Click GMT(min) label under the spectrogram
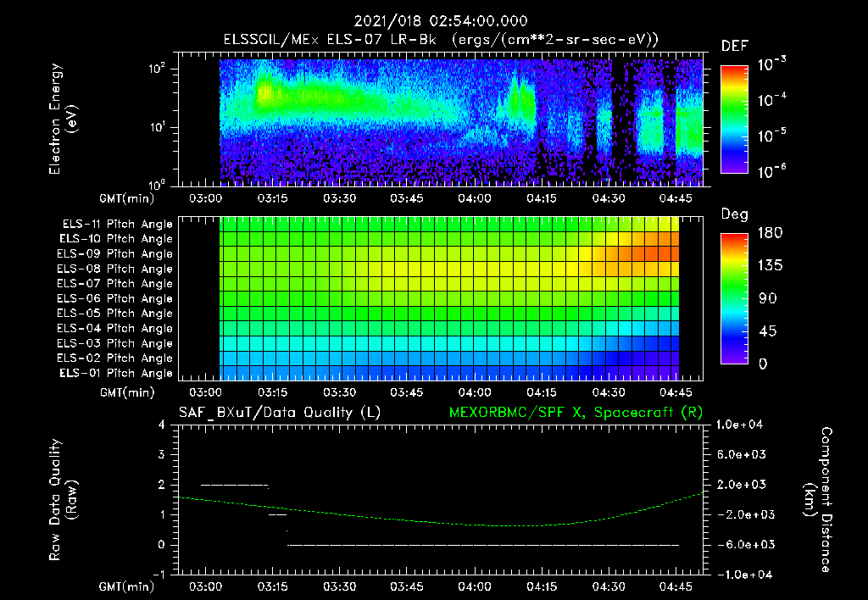Image resolution: width=868 pixels, height=600 pixels. coord(127,198)
